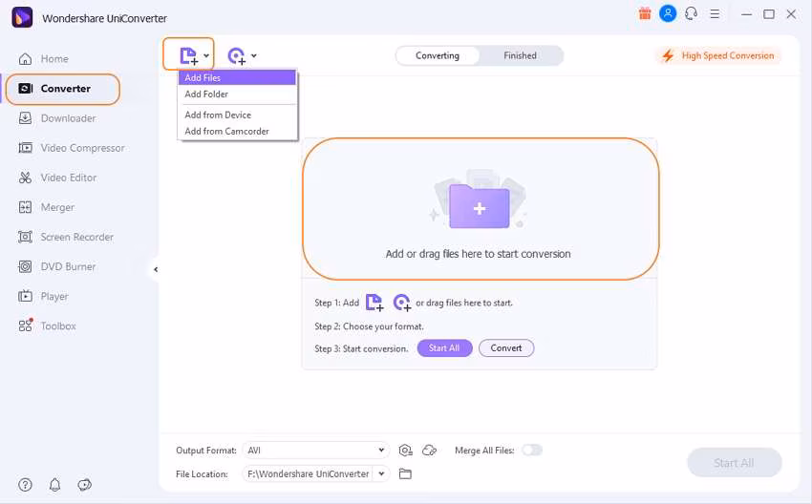This screenshot has height=504, width=812.
Task: Open Screen Recorder in the sidebar
Action: point(66,237)
